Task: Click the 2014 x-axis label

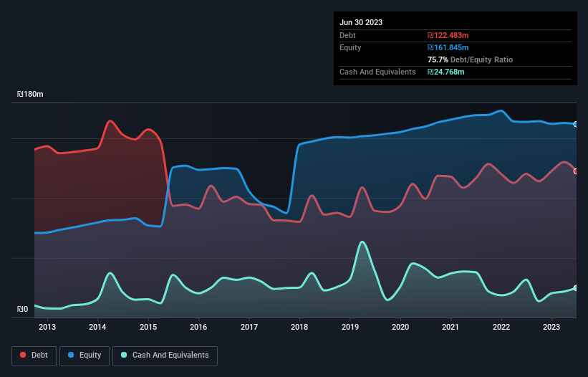Action: coord(97,327)
